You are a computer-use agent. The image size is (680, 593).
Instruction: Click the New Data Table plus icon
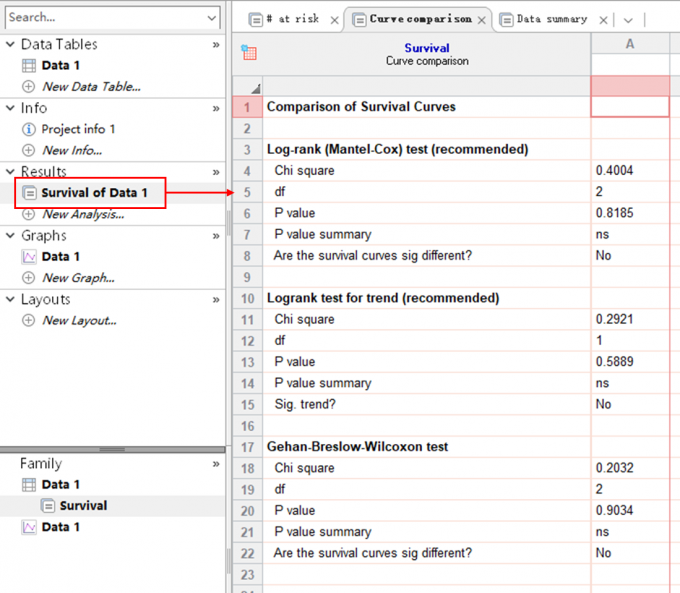click(28, 87)
